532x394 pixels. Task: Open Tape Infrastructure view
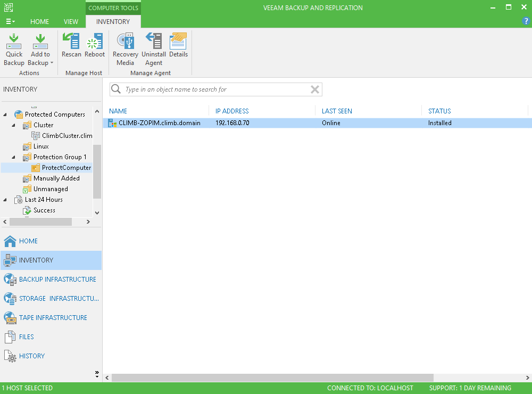51,317
